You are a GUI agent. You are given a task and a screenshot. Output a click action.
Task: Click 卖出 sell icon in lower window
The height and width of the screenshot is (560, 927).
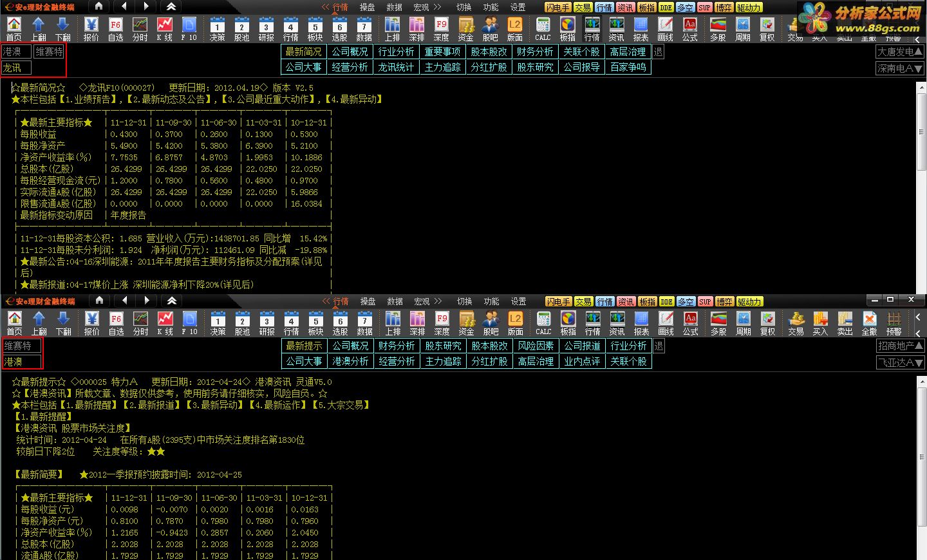(x=845, y=323)
